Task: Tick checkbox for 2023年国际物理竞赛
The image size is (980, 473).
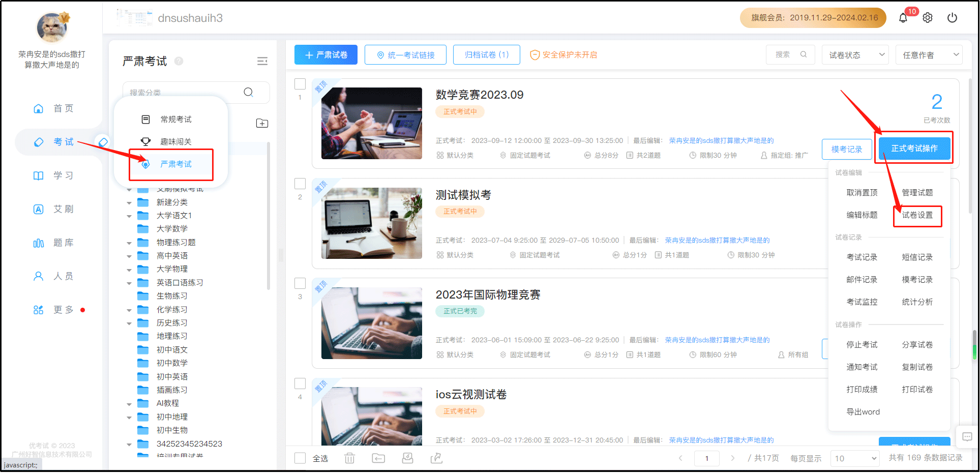Action: [300, 283]
